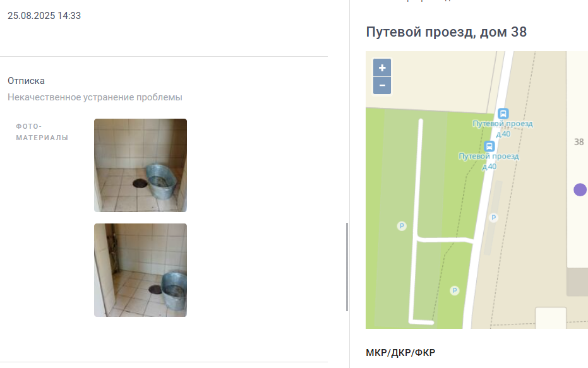Open the second photo thumbnail below
Image resolution: width=588 pixels, height=368 pixels.
coord(140,270)
